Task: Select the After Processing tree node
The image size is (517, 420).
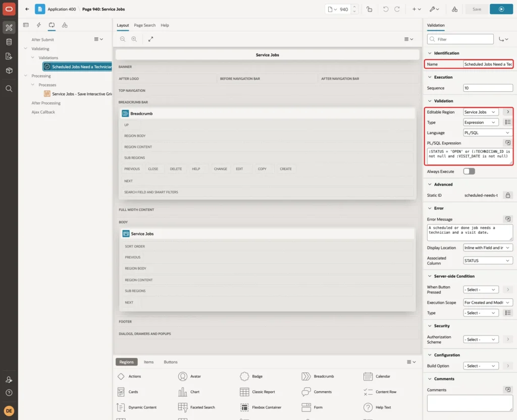Action: click(46, 103)
